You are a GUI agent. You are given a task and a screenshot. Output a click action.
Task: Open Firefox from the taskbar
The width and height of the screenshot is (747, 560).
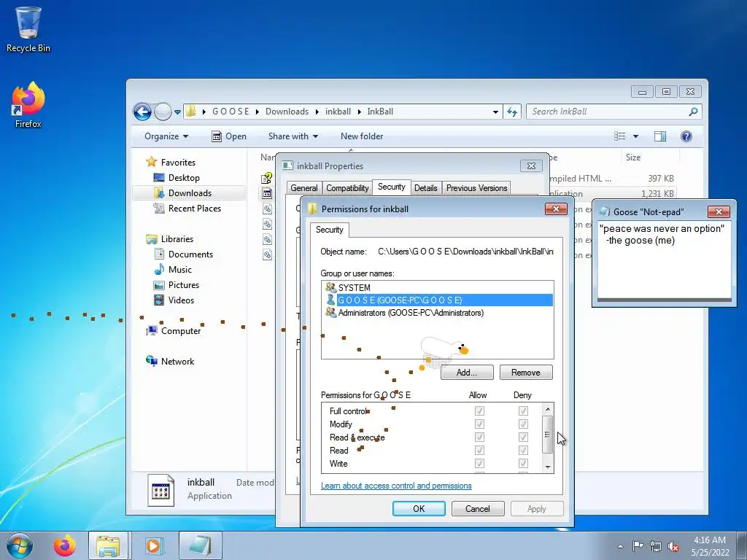coord(65,545)
